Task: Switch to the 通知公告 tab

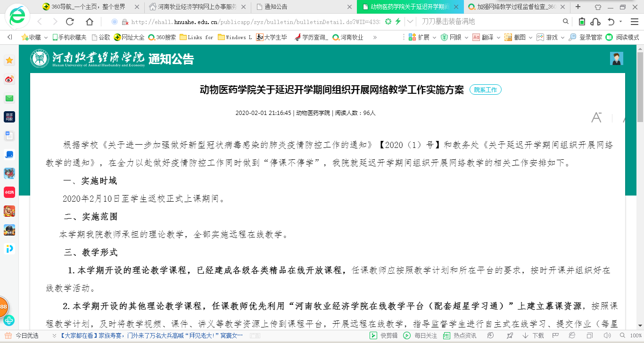Action: click(302, 7)
